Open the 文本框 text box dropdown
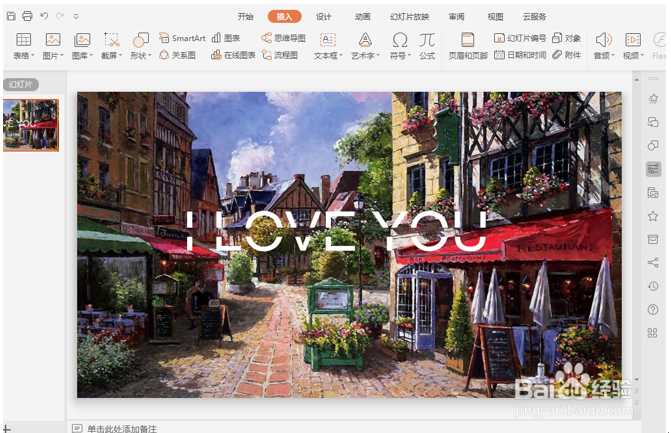This screenshot has height=433, width=671. [328, 46]
